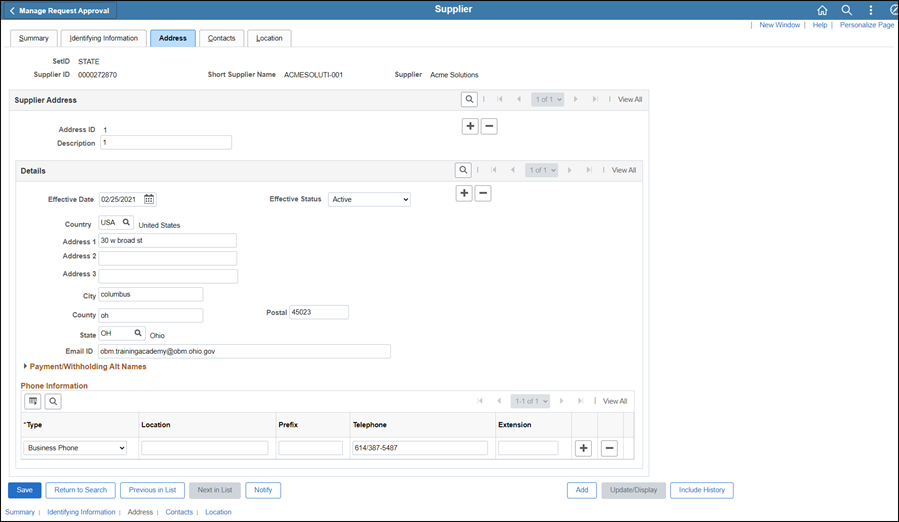Click the Add button at bottom
This screenshot has height=522, width=899.
[x=582, y=490]
